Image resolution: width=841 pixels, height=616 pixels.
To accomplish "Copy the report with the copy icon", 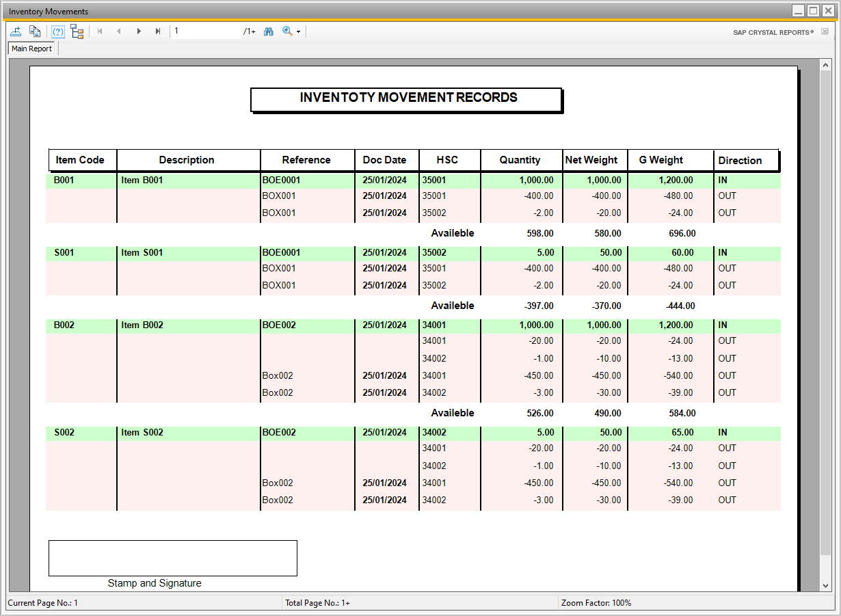I will click(35, 31).
